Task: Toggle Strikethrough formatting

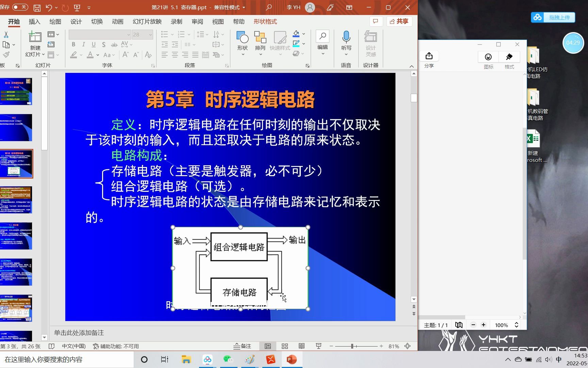Action: click(114, 45)
